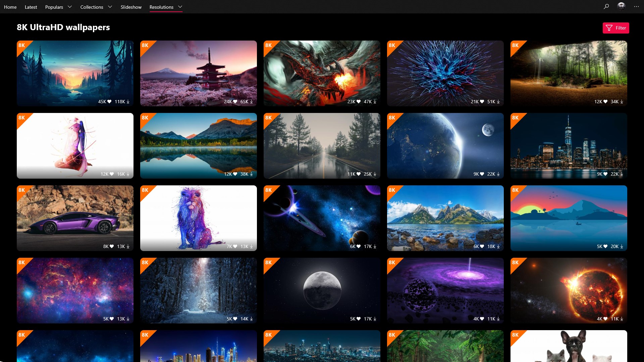This screenshot has width=644, height=362.
Task: Open the burning planet wallpaper thumbnail
Action: pos(569,290)
